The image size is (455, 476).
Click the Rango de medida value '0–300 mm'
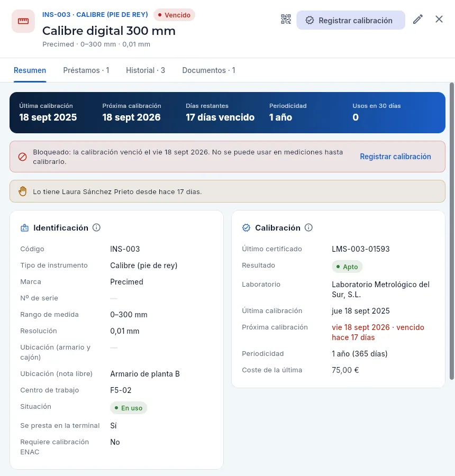click(x=129, y=315)
